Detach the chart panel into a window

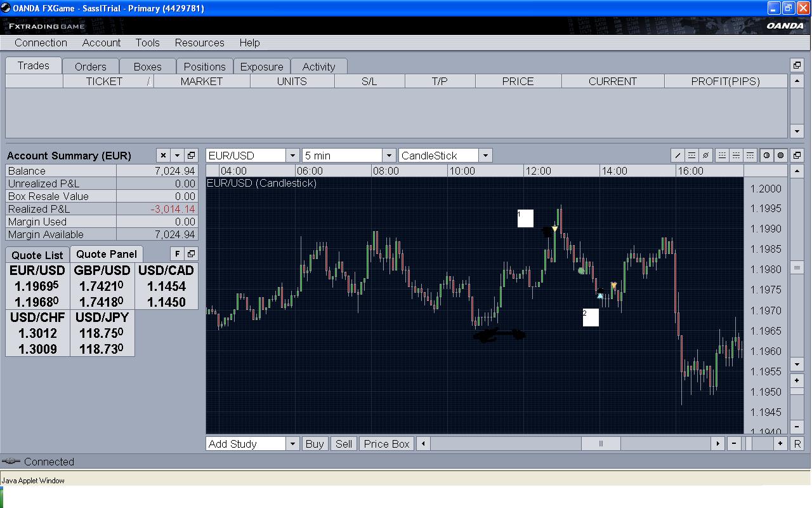pyautogui.click(x=797, y=156)
